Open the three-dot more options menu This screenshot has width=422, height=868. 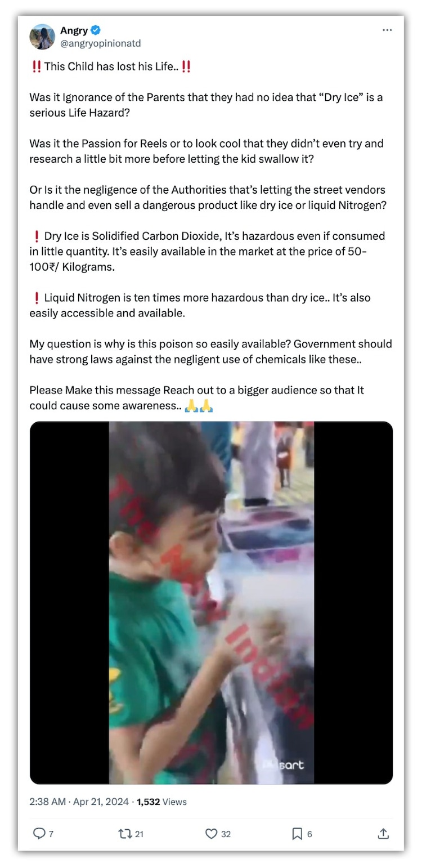coord(387,30)
